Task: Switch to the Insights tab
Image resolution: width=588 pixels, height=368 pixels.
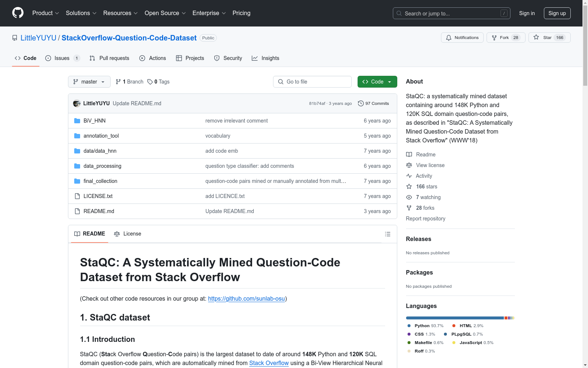Action: click(x=265, y=58)
